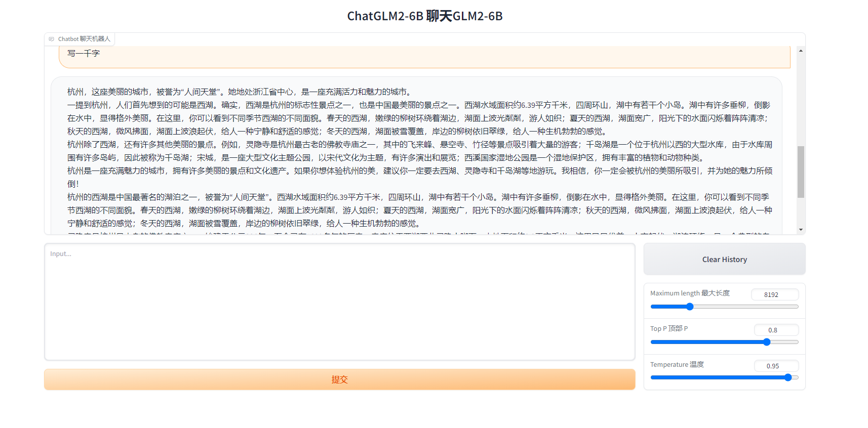Click the Chatbot 聊天机器人 label text

(x=84, y=39)
